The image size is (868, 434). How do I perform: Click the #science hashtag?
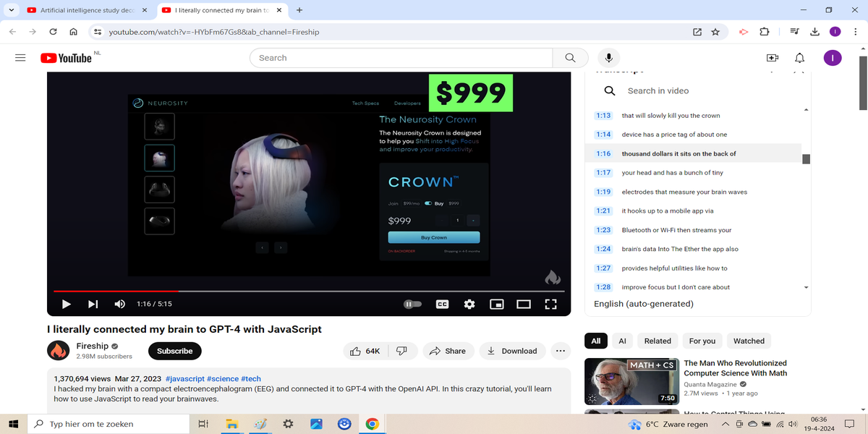coord(223,378)
